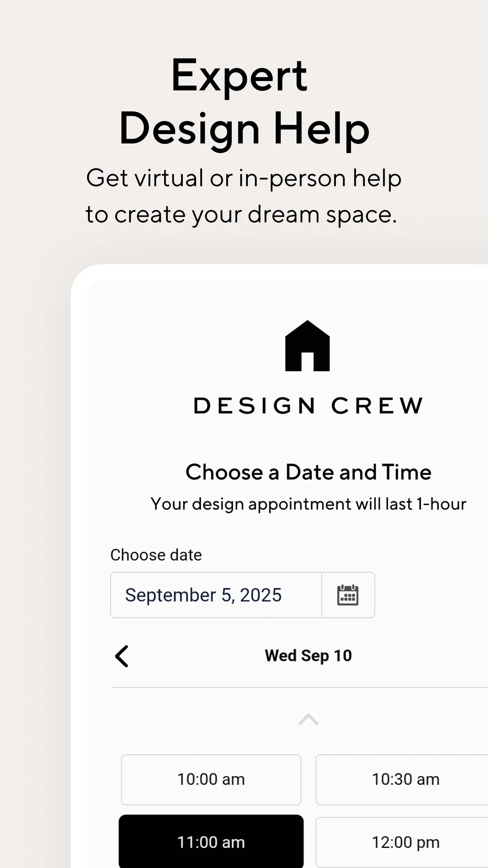
Task: Click the DESIGN CREW wordmark
Action: tap(308, 405)
